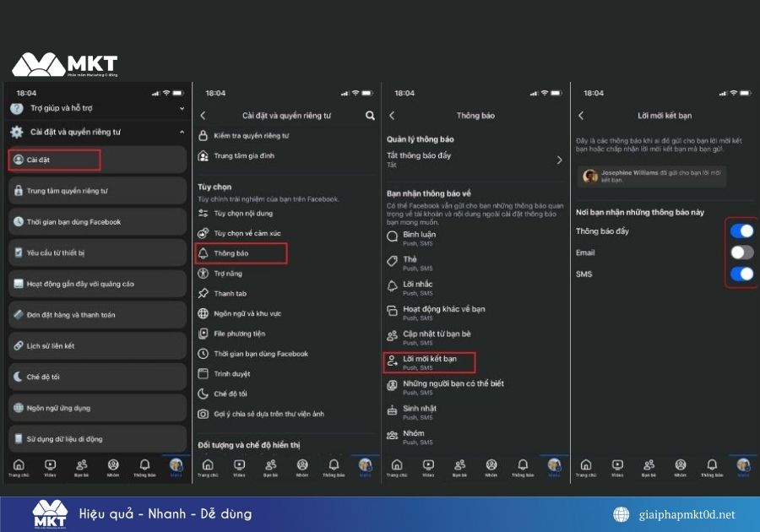Toggle the Thông báo đẩy switch
This screenshot has height=532, width=760.
tap(741, 231)
